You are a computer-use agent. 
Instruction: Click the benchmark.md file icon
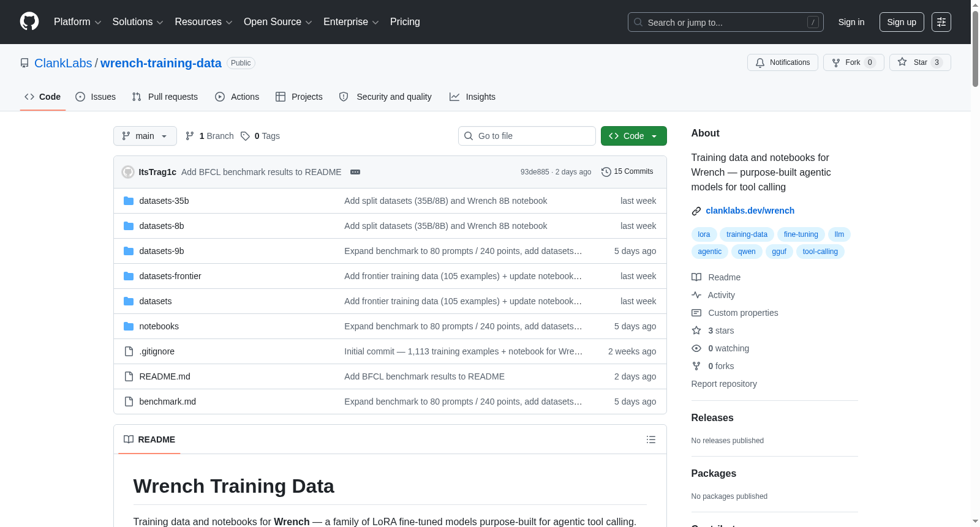coord(129,402)
